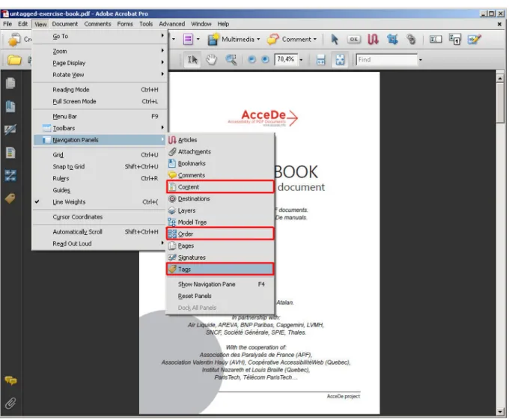Click the Open folder icon

click(14, 60)
